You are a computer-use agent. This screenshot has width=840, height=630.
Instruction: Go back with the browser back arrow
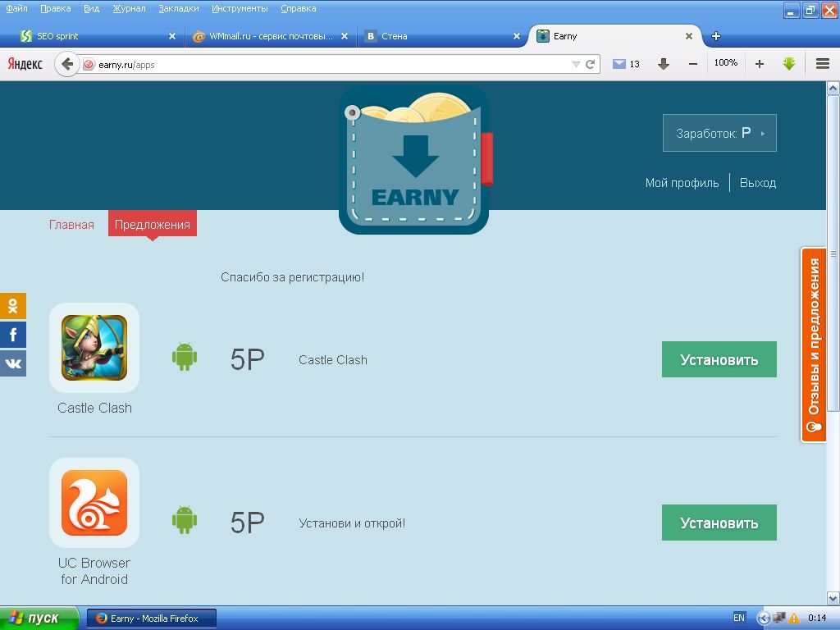pyautogui.click(x=67, y=64)
